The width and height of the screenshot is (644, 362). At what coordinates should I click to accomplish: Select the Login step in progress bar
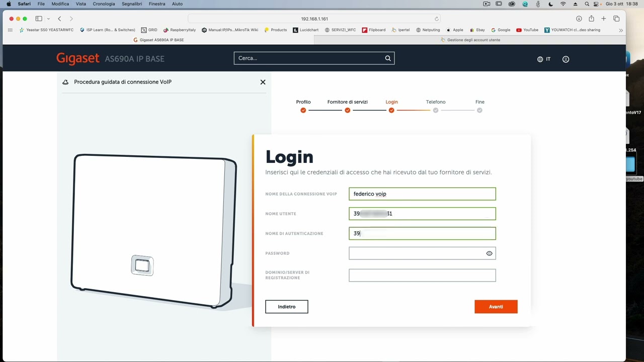(x=391, y=110)
